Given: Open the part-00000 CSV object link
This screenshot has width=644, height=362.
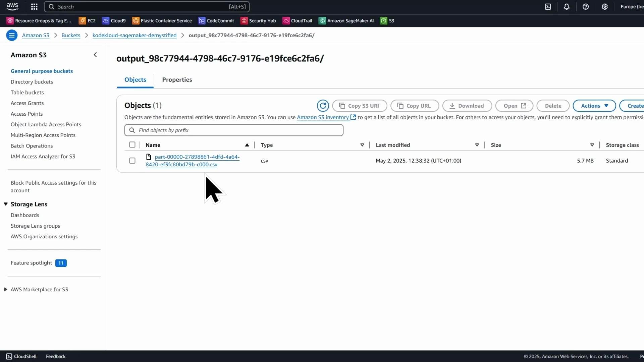Looking at the screenshot, I should 193,161.
